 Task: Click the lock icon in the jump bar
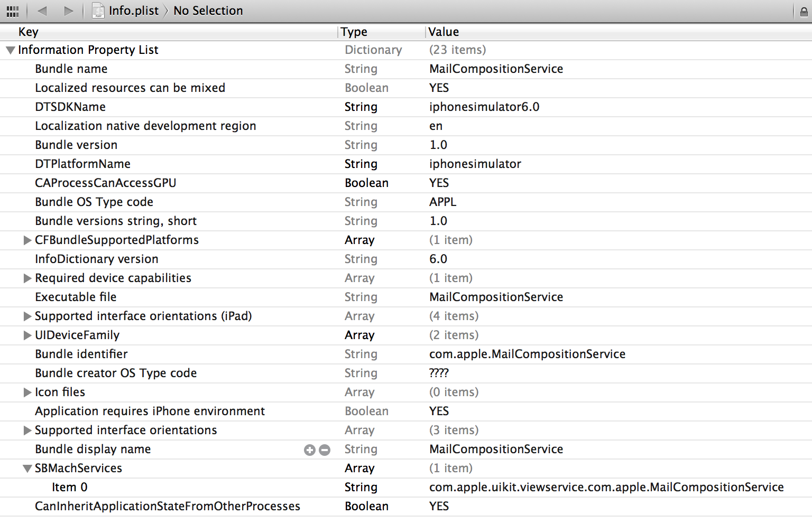804,12
